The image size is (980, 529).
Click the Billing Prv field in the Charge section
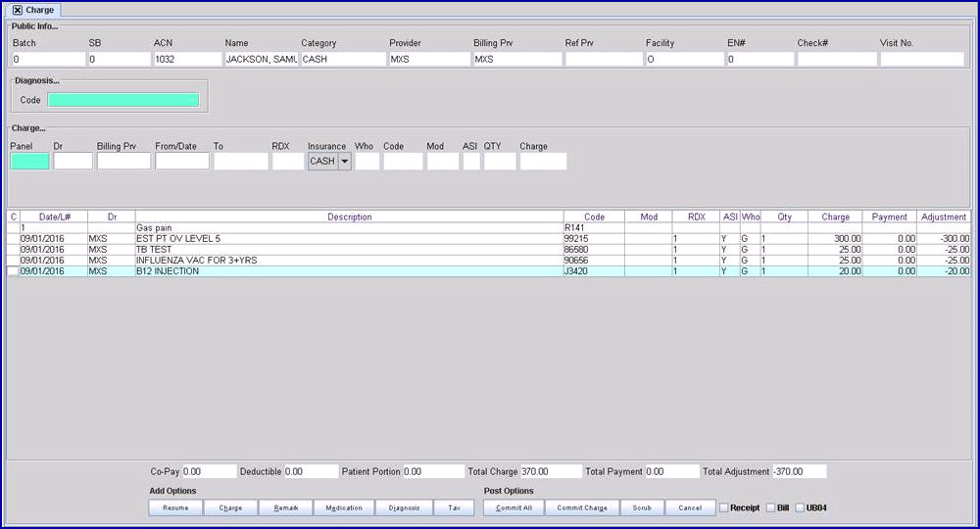(123, 161)
